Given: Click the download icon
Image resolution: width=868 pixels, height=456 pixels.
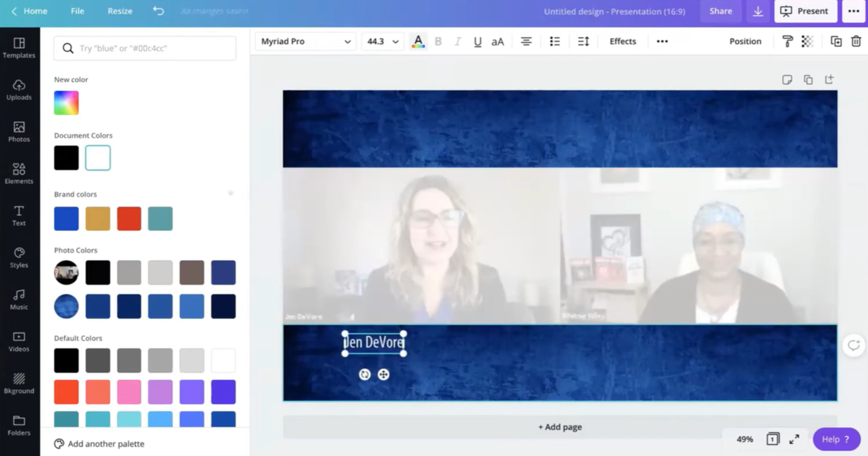Looking at the screenshot, I should point(758,11).
